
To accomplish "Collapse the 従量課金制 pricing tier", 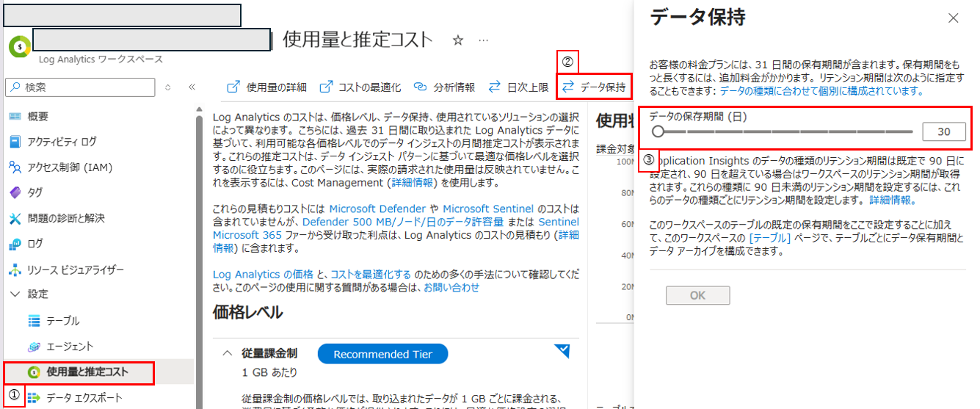I will (226, 354).
